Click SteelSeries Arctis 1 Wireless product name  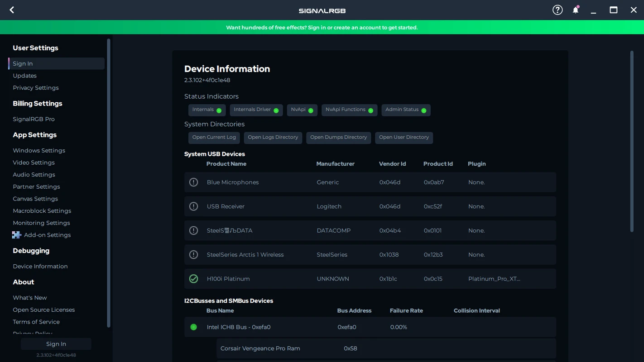pos(245,255)
